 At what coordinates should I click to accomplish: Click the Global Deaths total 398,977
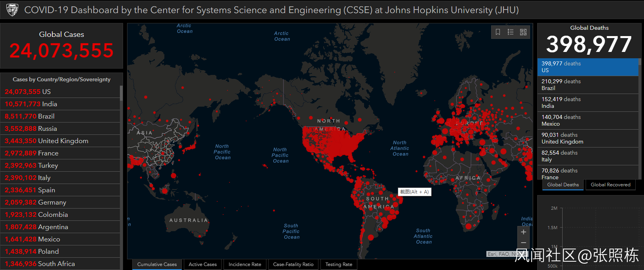tap(589, 44)
